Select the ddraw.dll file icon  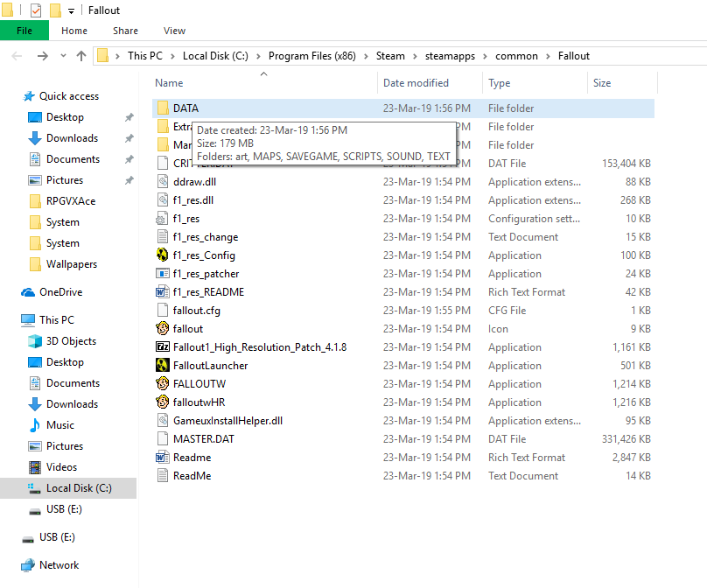163,182
